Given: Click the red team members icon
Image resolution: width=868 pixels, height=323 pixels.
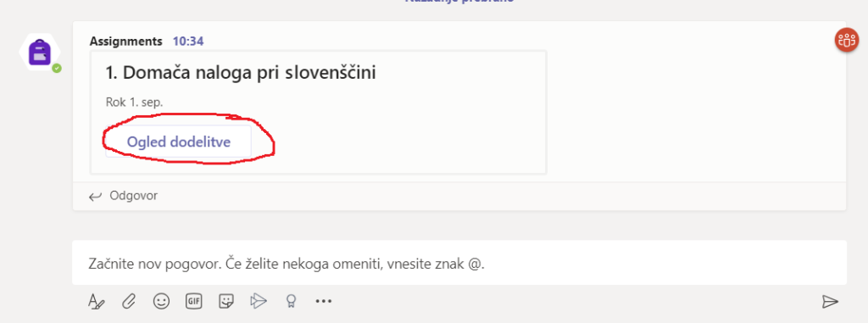Looking at the screenshot, I should 847,40.
